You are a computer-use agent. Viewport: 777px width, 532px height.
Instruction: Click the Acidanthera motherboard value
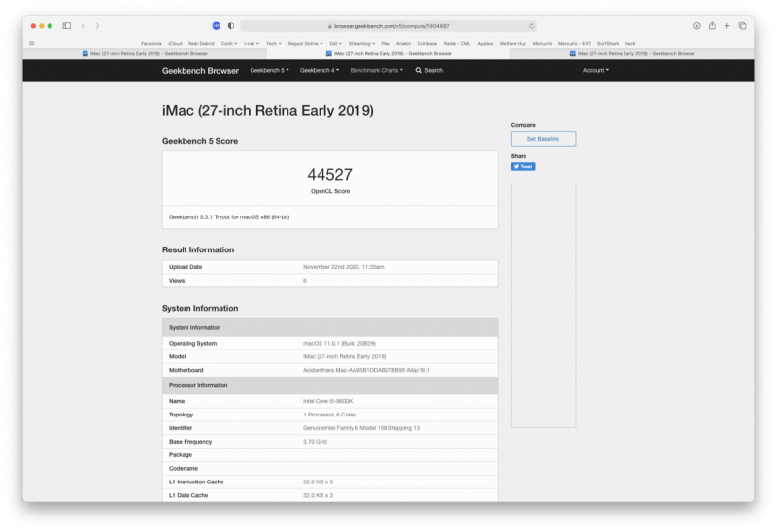(x=366, y=370)
